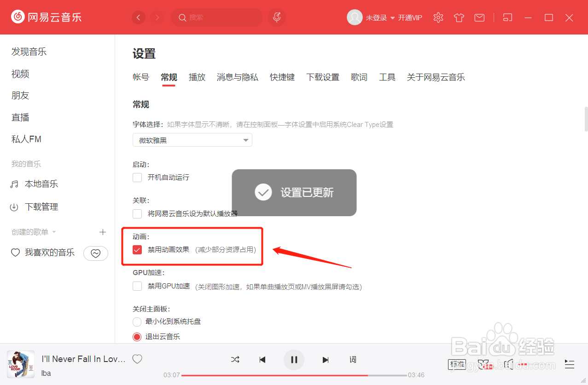Open the voice search microphone icon
The image size is (588, 385).
point(276,17)
